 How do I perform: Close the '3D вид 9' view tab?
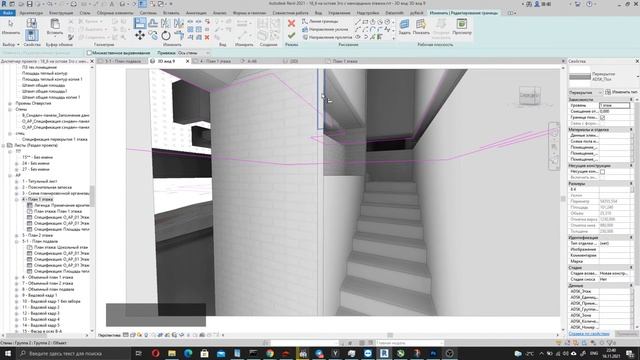pyautogui.click(x=188, y=61)
